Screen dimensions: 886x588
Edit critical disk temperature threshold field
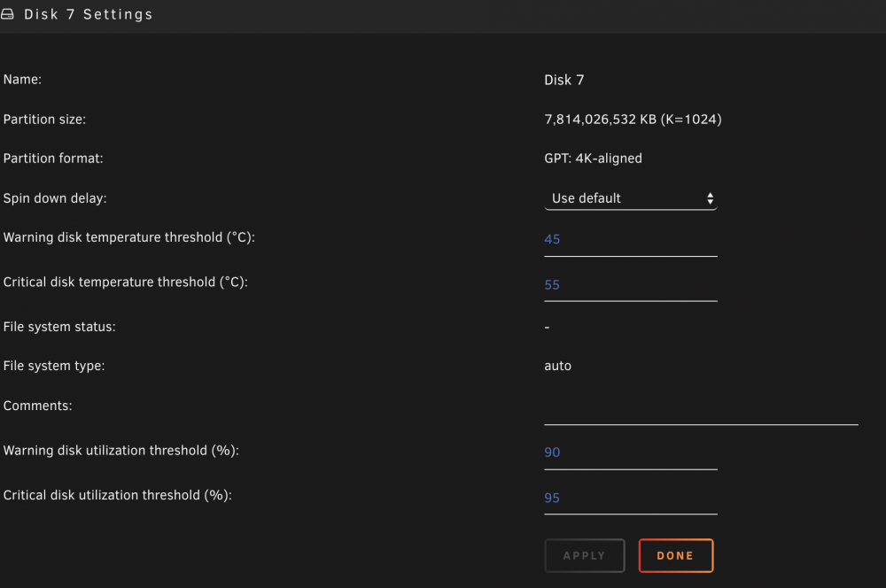coord(631,284)
